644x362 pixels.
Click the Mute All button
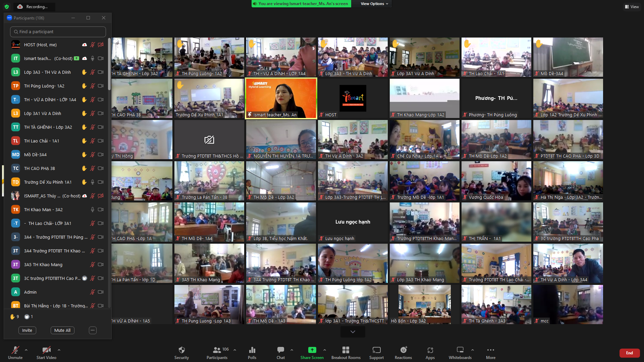pos(62,330)
